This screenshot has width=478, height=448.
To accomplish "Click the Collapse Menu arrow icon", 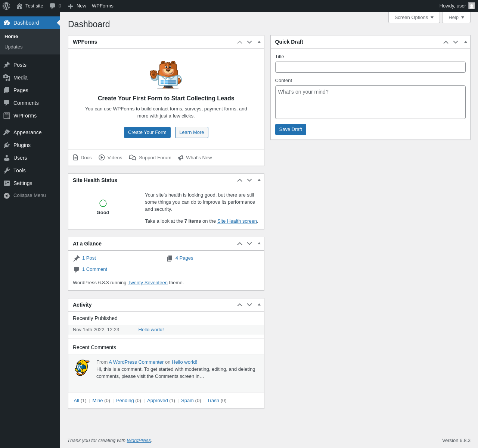I will click(x=7, y=195).
